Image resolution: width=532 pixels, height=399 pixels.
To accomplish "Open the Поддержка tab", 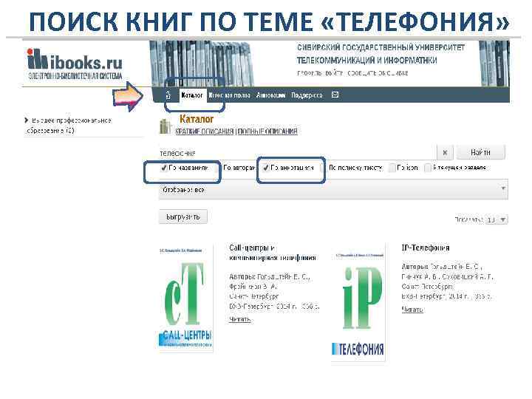I will pyautogui.click(x=307, y=95).
